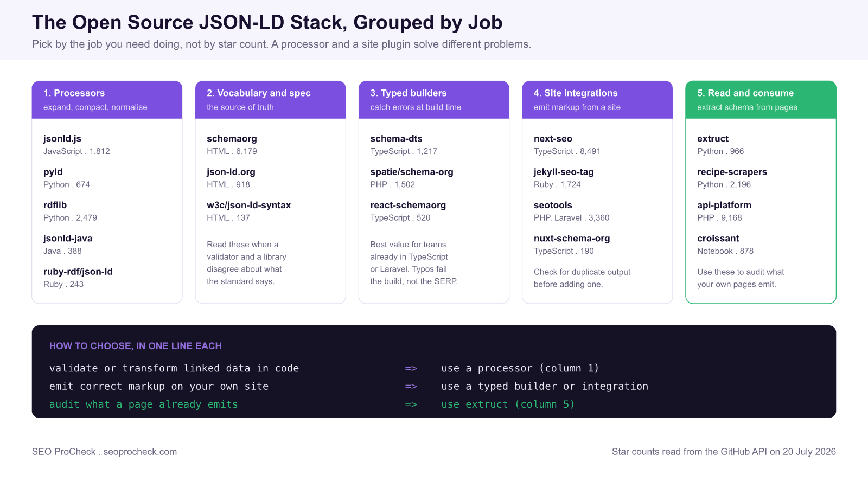Click 'emit markup from a site' subheading
The height and width of the screenshot is (488, 868).
(577, 107)
